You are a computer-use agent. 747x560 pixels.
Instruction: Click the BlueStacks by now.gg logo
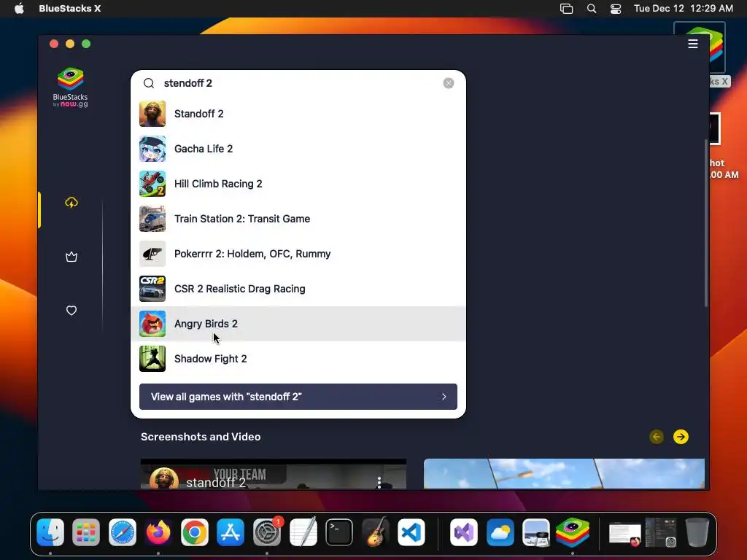(71, 87)
